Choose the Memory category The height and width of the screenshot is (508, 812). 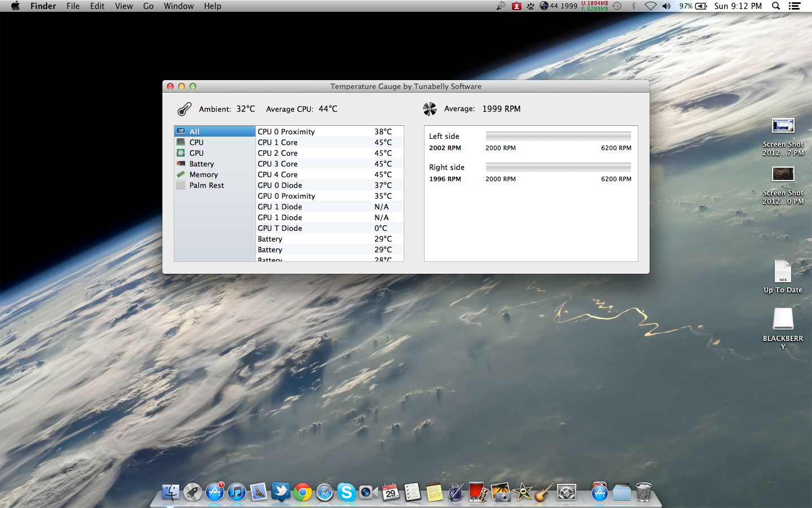point(203,174)
